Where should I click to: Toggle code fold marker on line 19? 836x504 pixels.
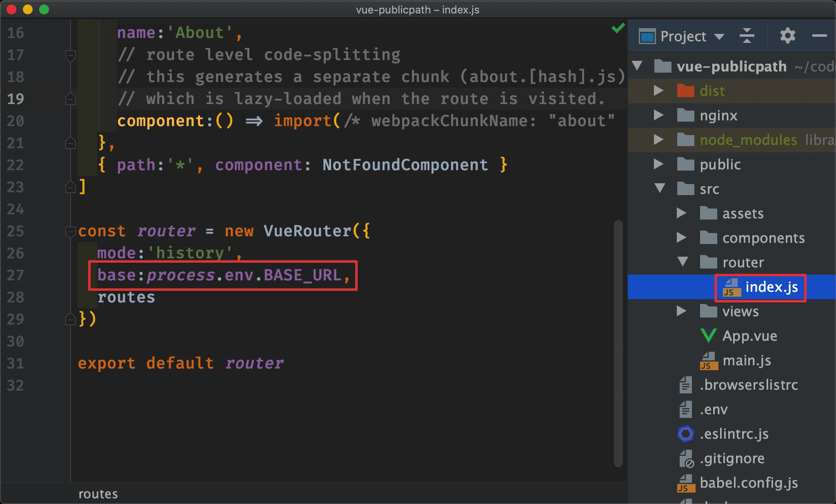70,99
